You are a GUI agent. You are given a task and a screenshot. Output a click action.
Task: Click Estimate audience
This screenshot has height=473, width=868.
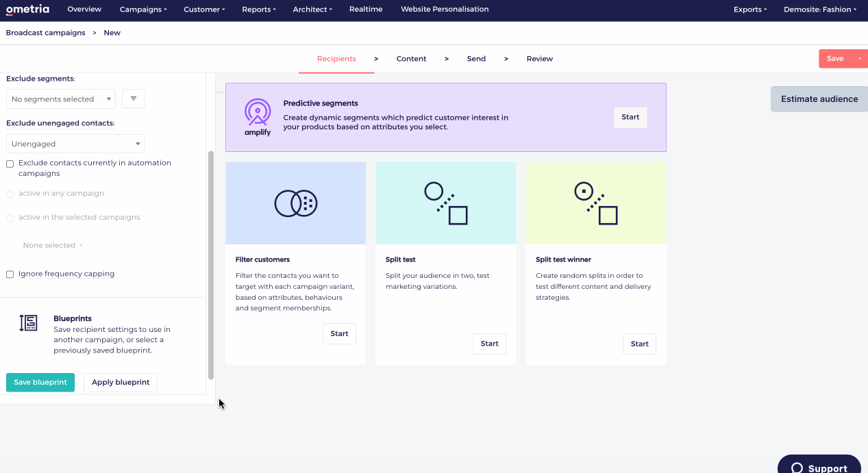pyautogui.click(x=819, y=99)
